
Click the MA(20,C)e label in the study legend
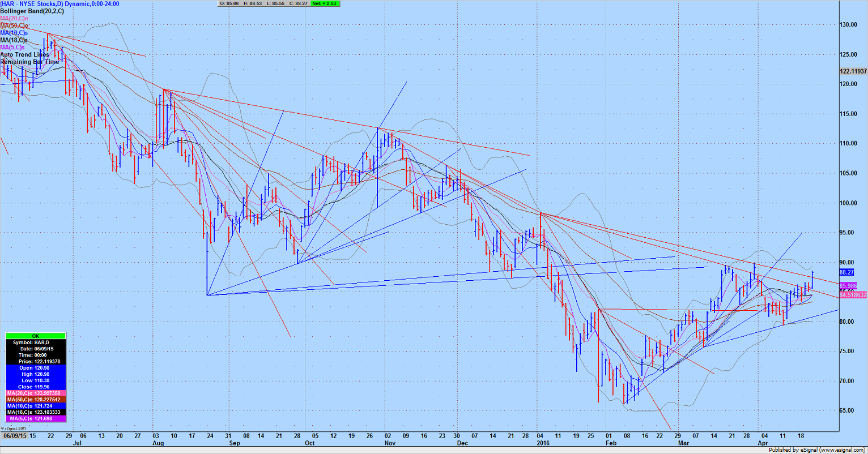(14, 18)
